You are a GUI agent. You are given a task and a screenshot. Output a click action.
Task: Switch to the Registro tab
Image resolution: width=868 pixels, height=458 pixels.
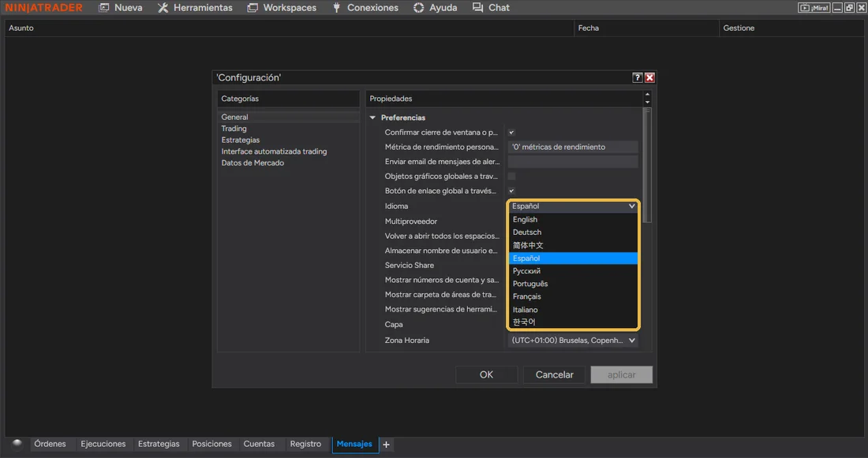tap(305, 444)
